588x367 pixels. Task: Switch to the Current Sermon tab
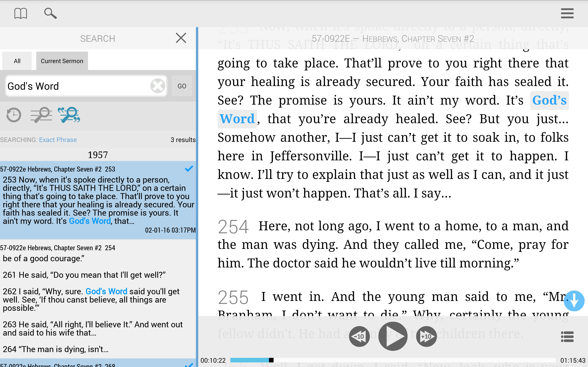pos(62,61)
